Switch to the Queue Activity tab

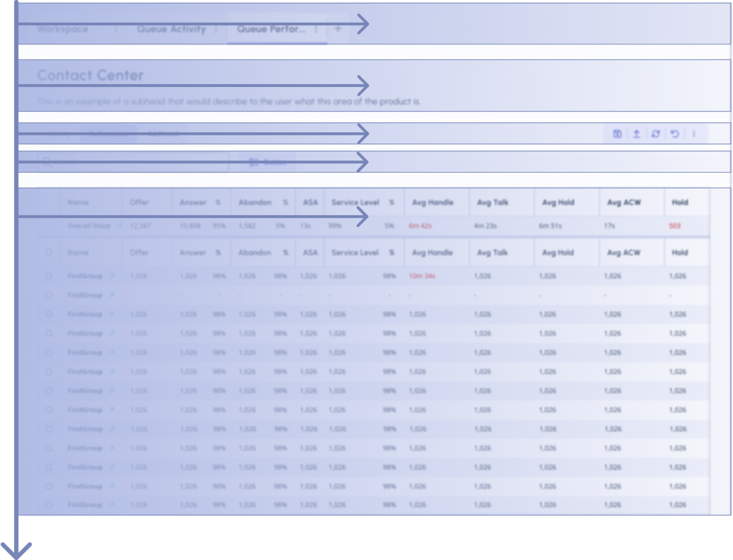point(171,29)
